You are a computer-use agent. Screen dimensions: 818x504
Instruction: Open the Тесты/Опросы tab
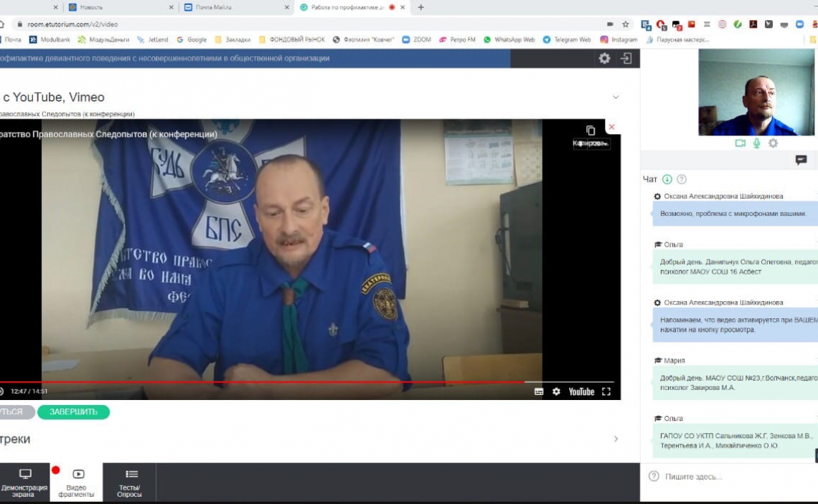coord(130,482)
